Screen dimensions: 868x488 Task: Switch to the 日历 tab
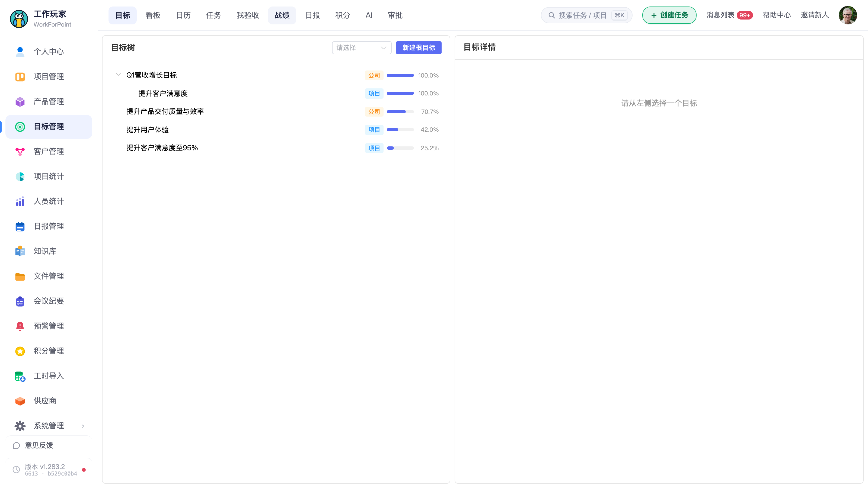pyautogui.click(x=184, y=15)
